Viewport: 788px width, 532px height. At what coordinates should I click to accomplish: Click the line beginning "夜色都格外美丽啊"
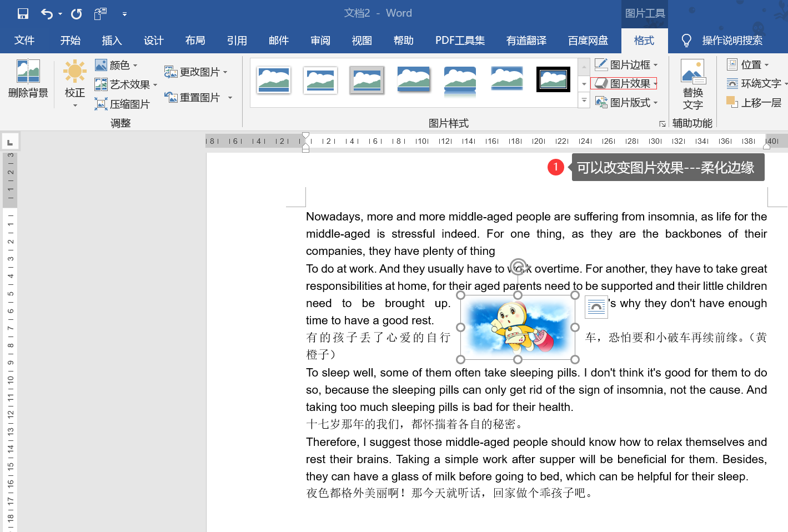click(x=450, y=493)
